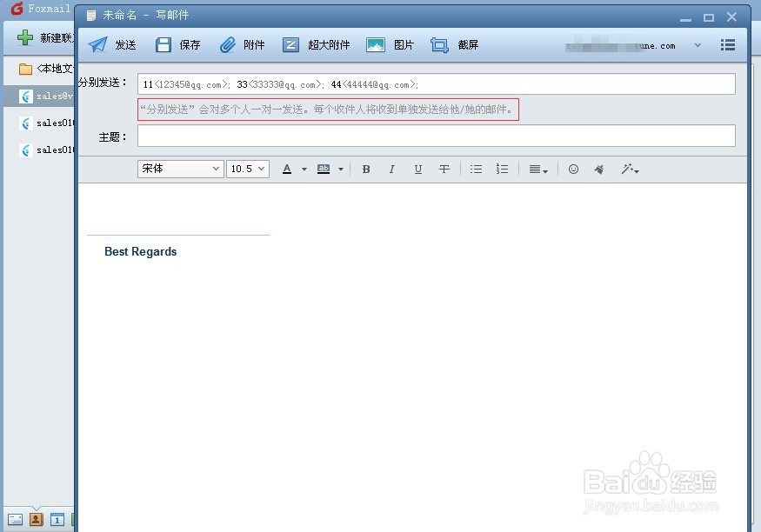761x532 pixels.
Task: Toggle underline formatting
Action: click(418, 169)
